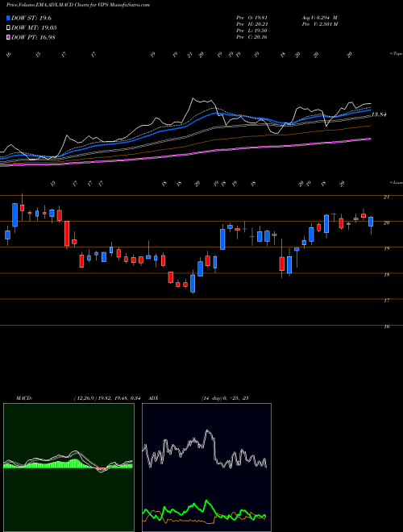Click the EMA end value label near 19.84
This screenshot has width=403, height=532.
(380, 114)
